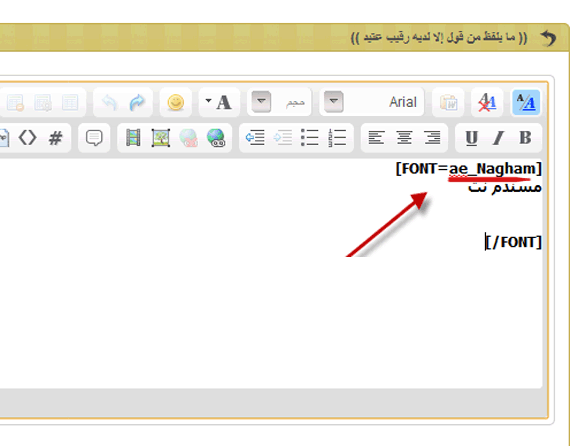This screenshot has height=446, width=586.
Task: Insert link with globe icon
Action: pyautogui.click(x=216, y=138)
